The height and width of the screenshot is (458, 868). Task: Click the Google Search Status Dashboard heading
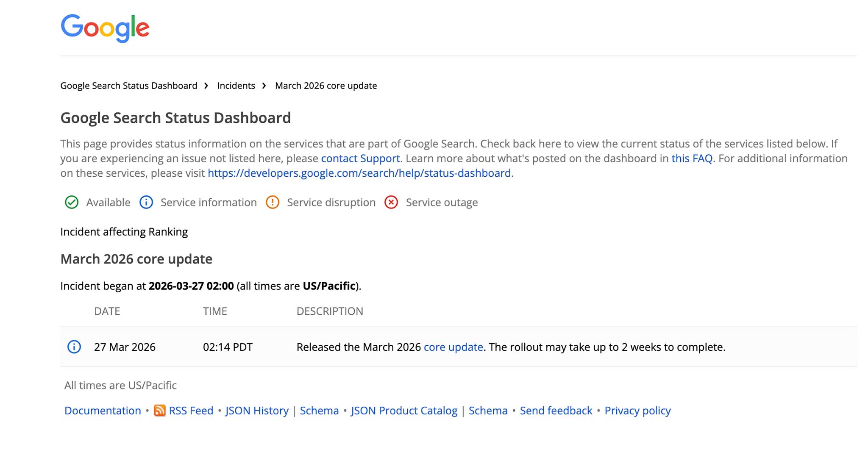coord(175,118)
